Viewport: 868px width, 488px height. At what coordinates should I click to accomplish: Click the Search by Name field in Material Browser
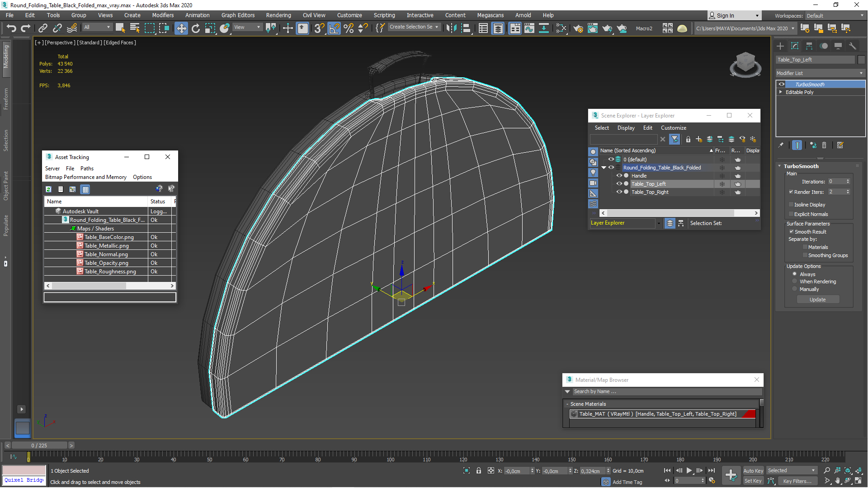(667, 391)
